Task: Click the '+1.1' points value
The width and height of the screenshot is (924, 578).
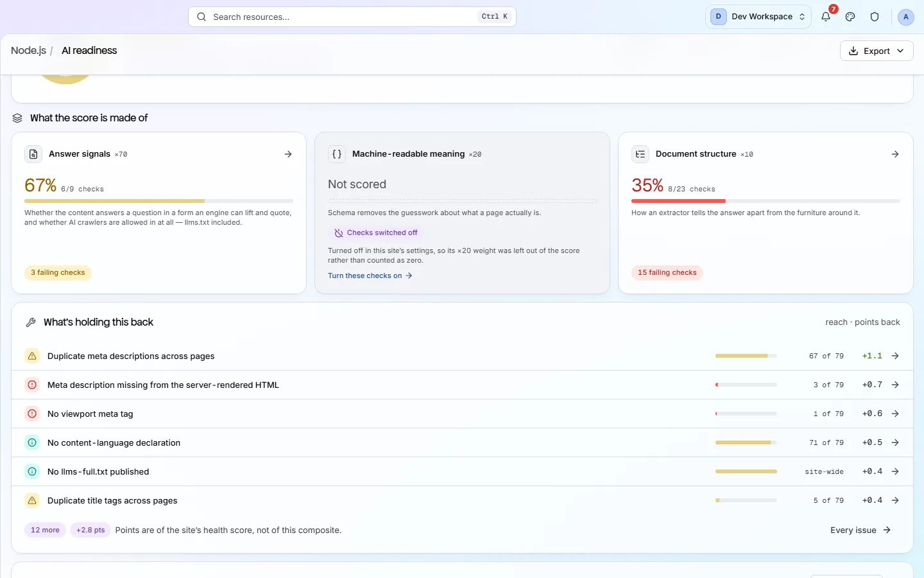Action: (872, 356)
